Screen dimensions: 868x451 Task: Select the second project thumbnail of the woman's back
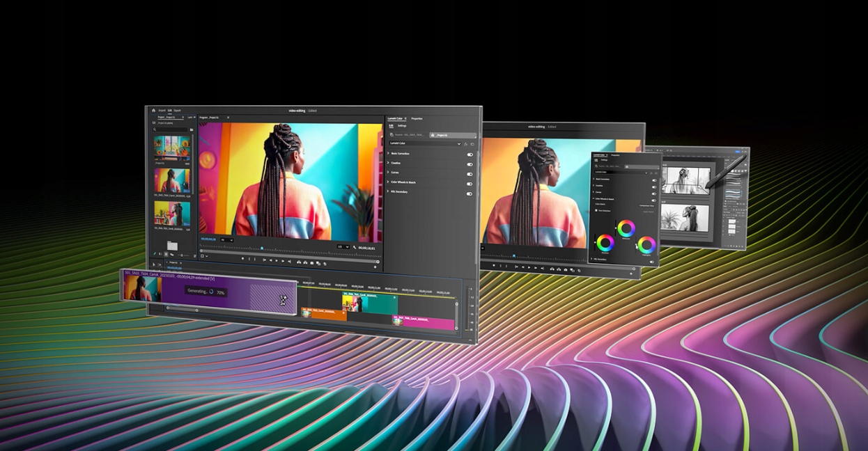click(x=172, y=180)
